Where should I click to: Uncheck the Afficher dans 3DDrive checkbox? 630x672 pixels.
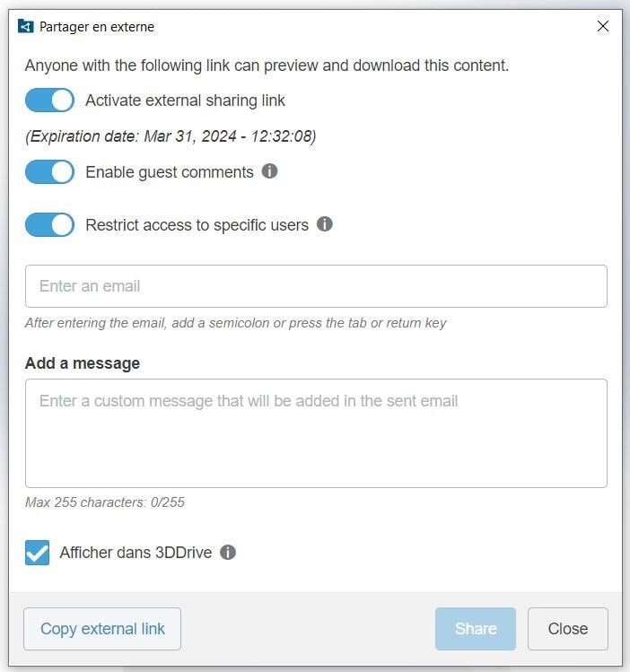click(38, 553)
